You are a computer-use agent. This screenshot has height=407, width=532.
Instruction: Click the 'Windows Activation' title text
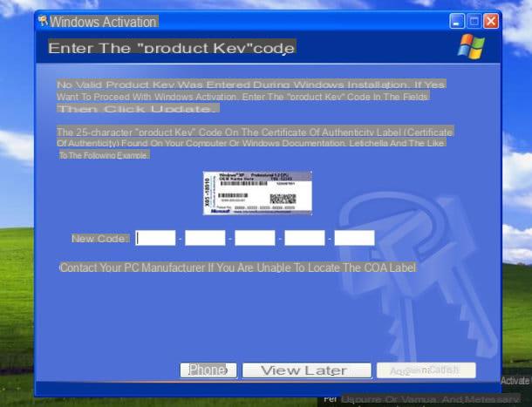[x=104, y=22]
